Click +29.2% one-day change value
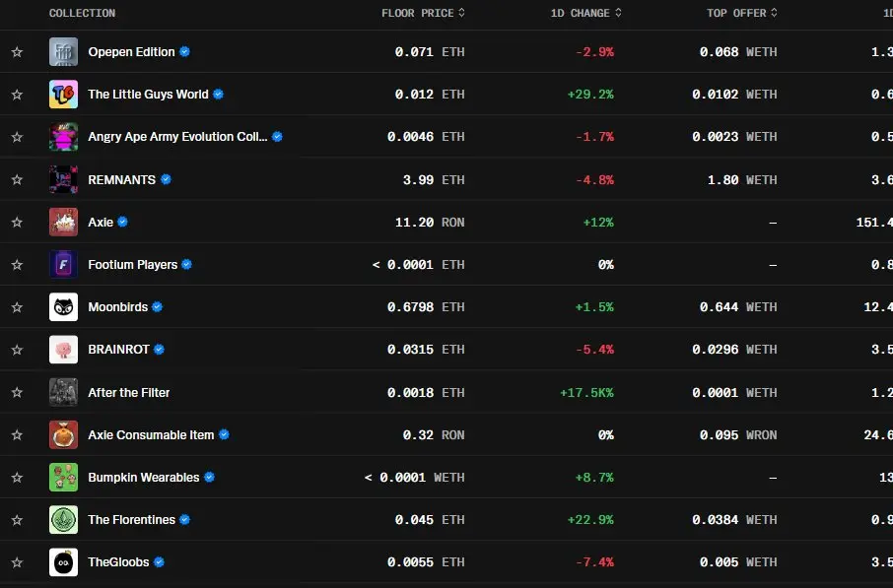The width and height of the screenshot is (893, 588). (590, 95)
